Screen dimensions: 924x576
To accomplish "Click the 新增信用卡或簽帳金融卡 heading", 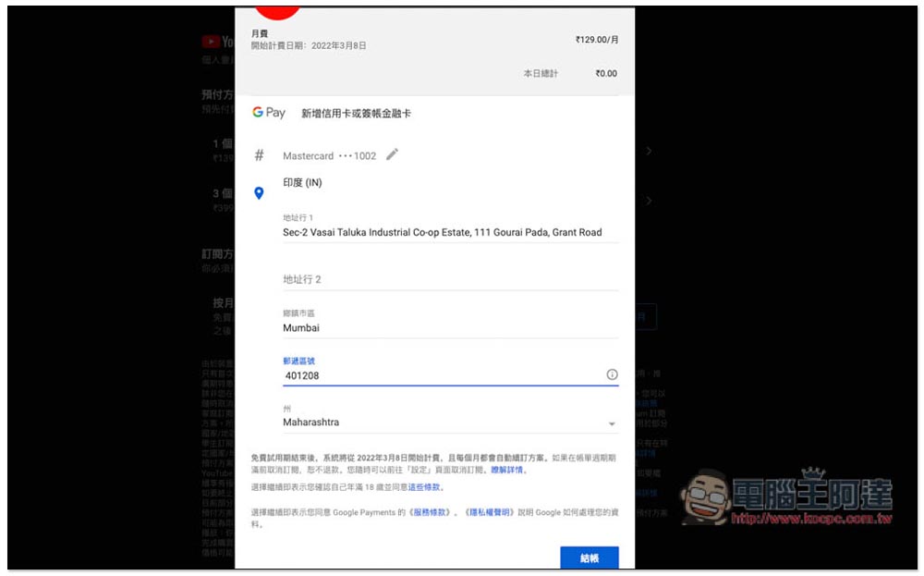I will click(x=356, y=113).
